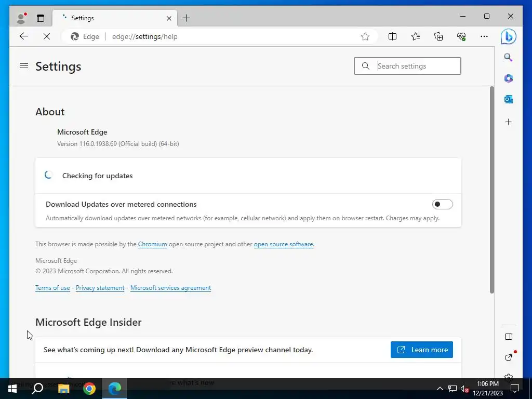
Task: Click the Learn more button
Action: [x=422, y=350]
